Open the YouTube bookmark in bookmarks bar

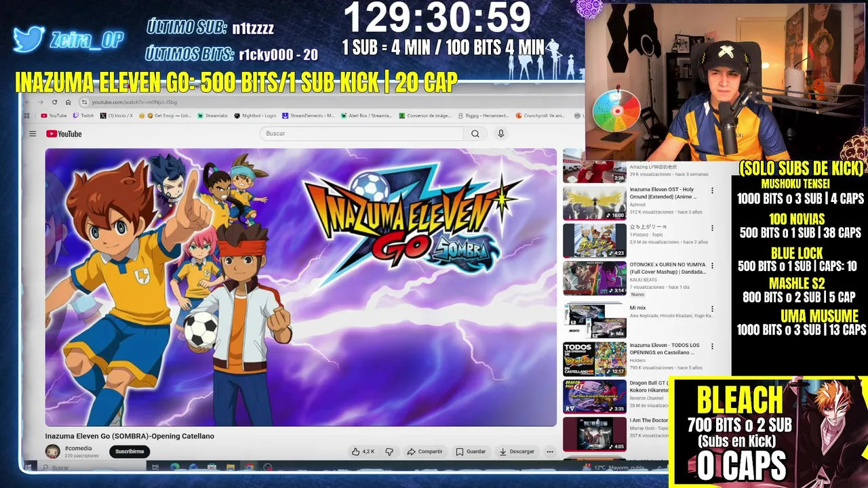(54, 116)
